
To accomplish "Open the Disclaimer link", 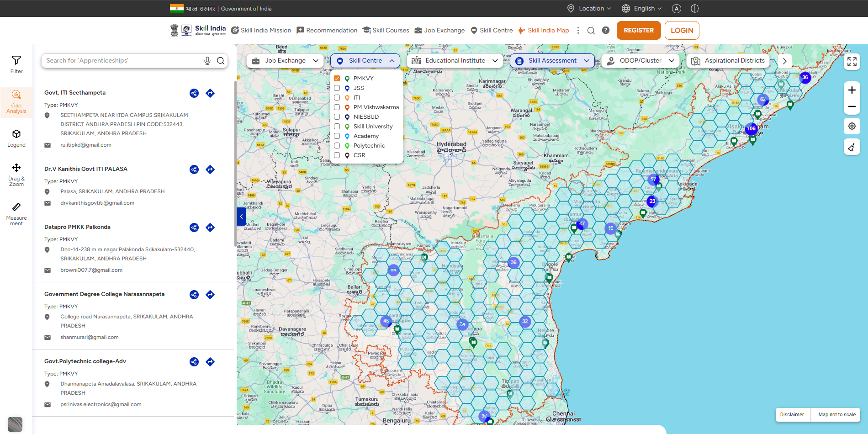I will click(792, 415).
